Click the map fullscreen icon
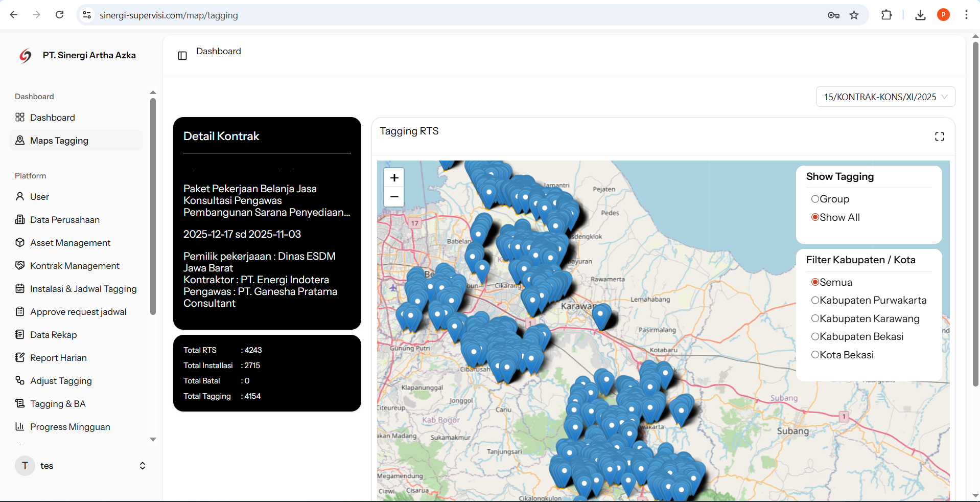The image size is (980, 502). (x=939, y=136)
